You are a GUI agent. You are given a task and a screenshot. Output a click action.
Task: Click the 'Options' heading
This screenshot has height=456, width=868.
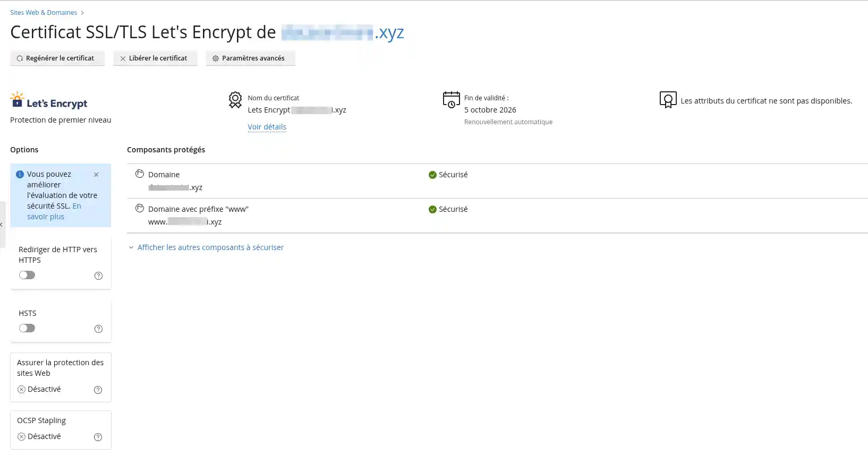[x=24, y=150]
